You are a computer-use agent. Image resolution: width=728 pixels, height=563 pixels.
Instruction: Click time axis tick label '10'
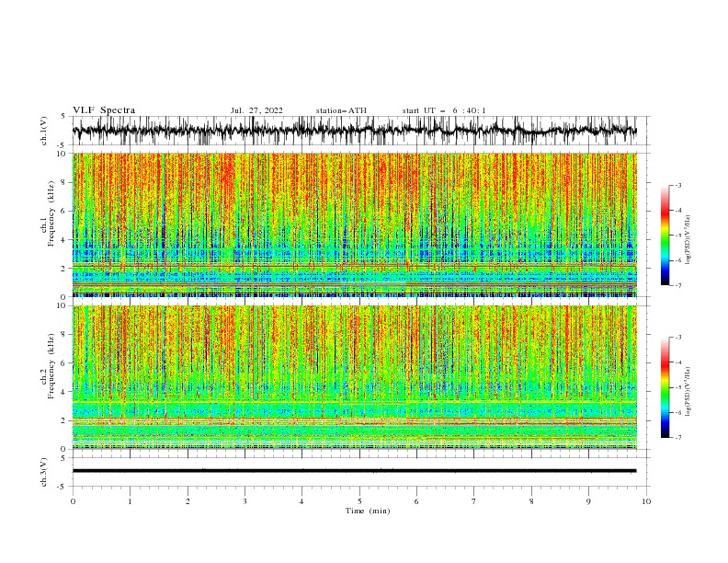pos(646,501)
